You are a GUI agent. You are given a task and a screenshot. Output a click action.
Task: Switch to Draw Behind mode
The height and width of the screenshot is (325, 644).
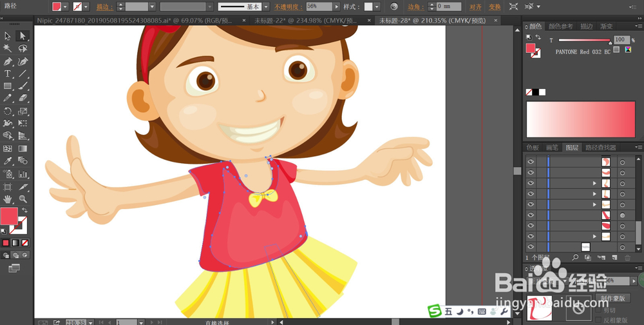click(x=15, y=255)
